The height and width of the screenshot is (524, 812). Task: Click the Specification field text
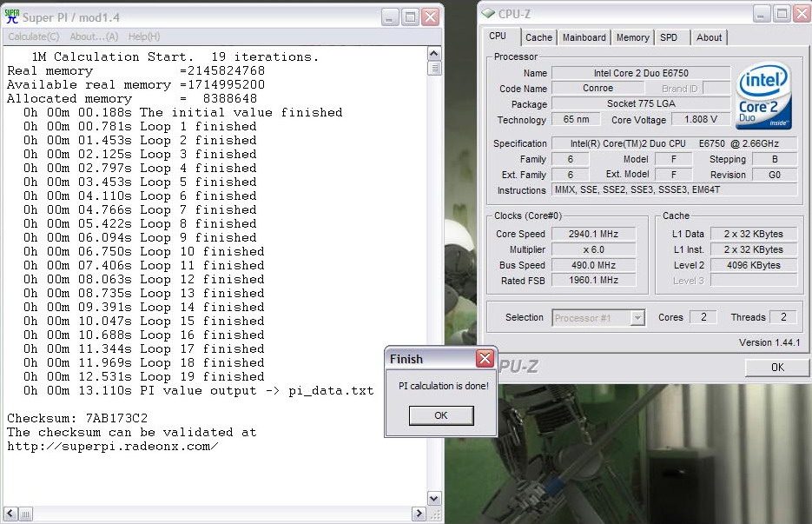pyautogui.click(x=674, y=143)
